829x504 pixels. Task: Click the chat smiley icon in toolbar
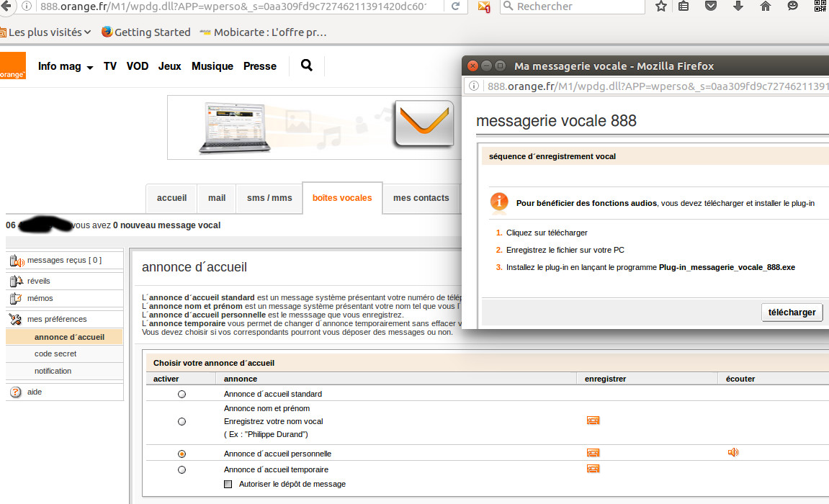[792, 6]
